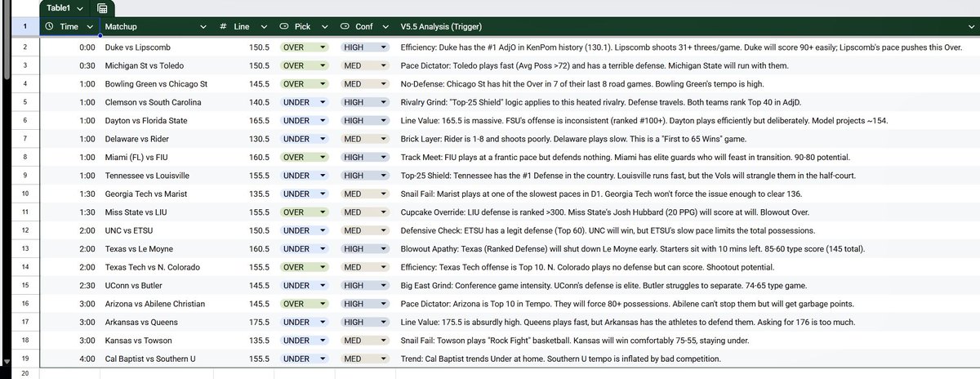The image size is (980, 379).
Task: Click the clock icon in the Time header
Action: (49, 26)
